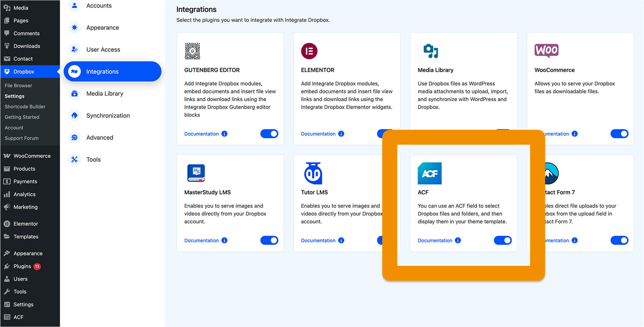Click the Comments bubble icon
The height and width of the screenshot is (327, 644).
click(7, 33)
